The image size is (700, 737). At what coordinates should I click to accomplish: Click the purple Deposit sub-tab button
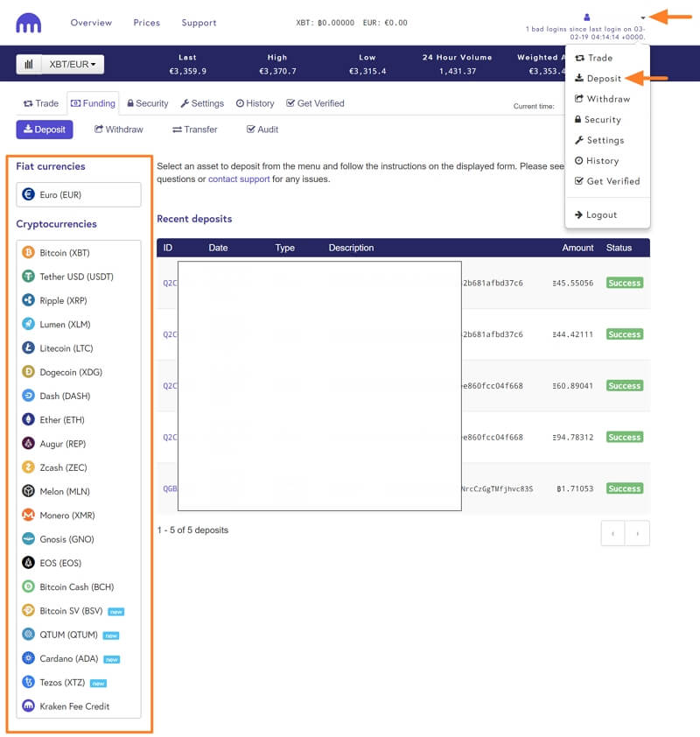(x=45, y=130)
